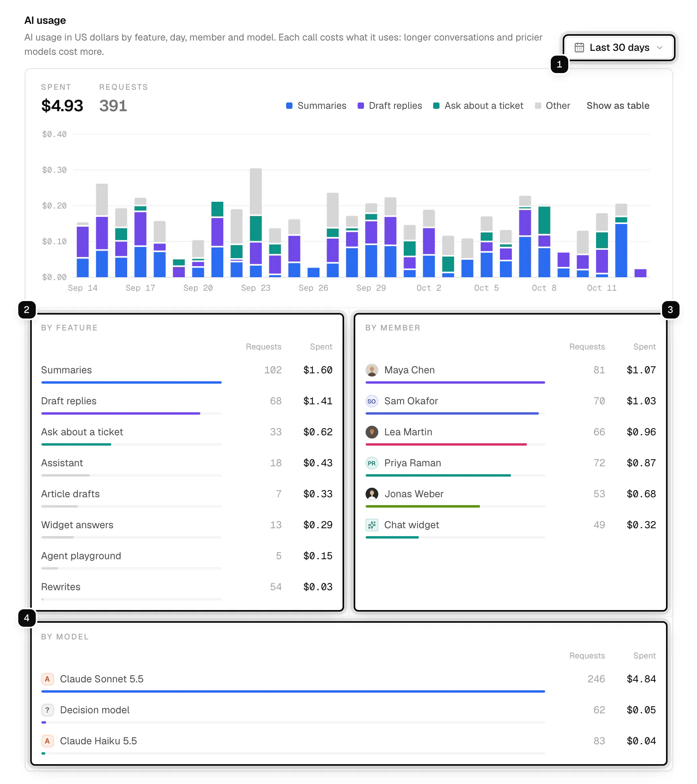Click the Article drafts row

(x=187, y=497)
